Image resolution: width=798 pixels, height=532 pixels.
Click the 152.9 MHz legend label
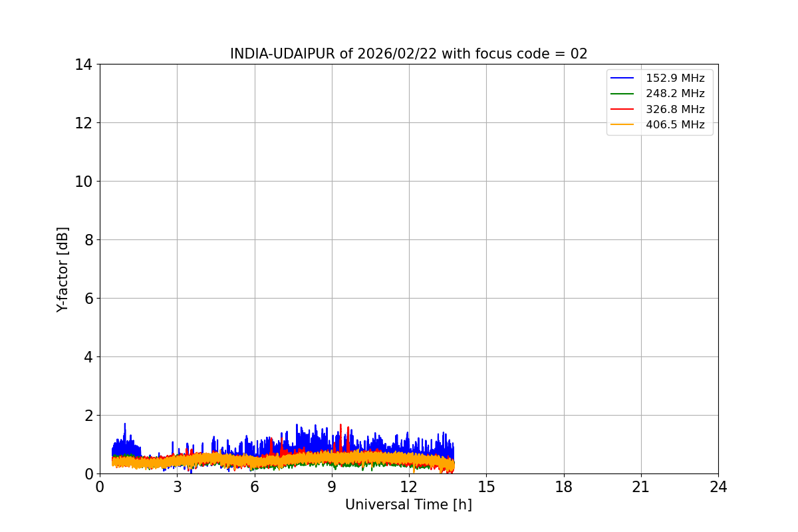pos(675,78)
